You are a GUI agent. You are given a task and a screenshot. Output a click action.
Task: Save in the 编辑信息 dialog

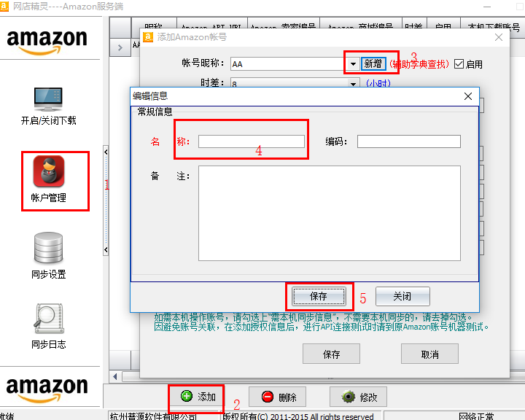319,296
